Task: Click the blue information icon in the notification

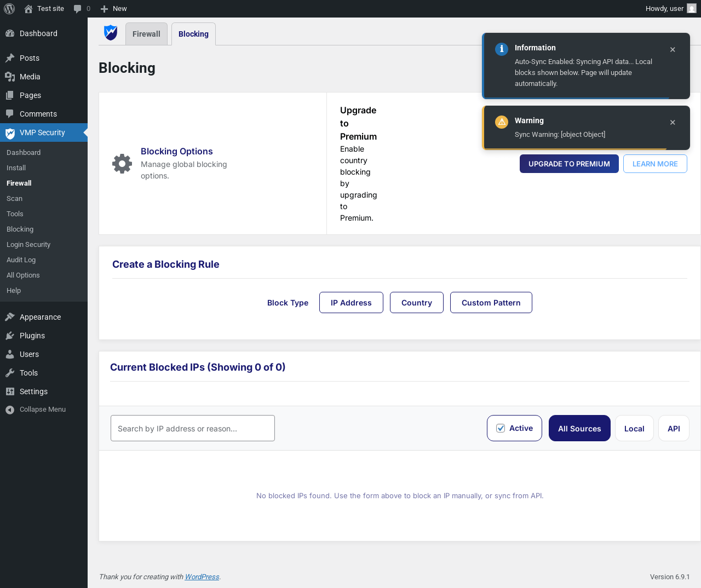Action: (x=502, y=49)
